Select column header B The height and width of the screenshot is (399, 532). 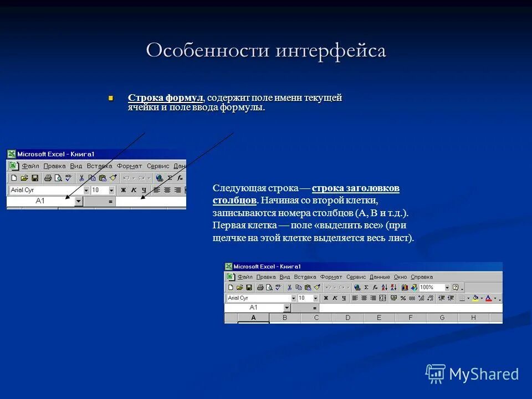click(x=284, y=317)
